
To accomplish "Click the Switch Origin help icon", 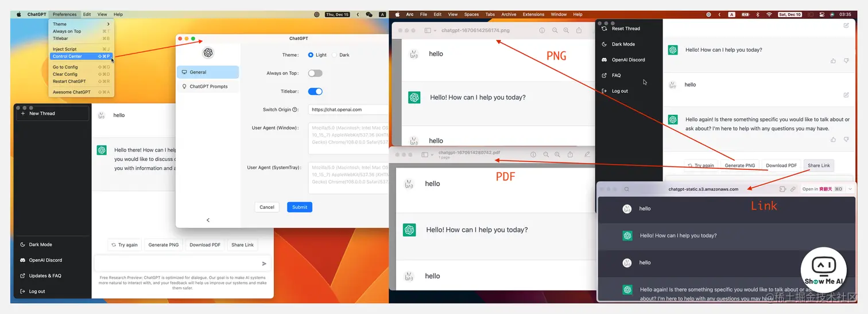I will (295, 110).
